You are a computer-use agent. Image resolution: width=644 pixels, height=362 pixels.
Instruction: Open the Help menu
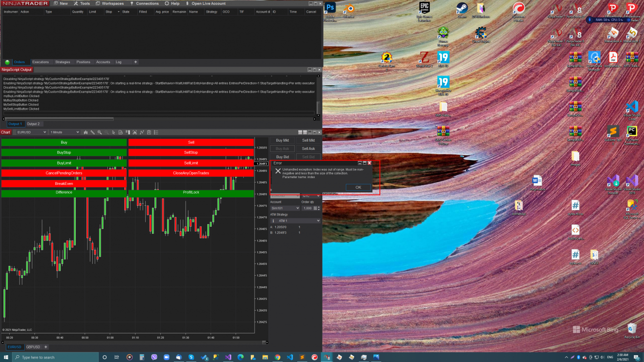pyautogui.click(x=172, y=3)
